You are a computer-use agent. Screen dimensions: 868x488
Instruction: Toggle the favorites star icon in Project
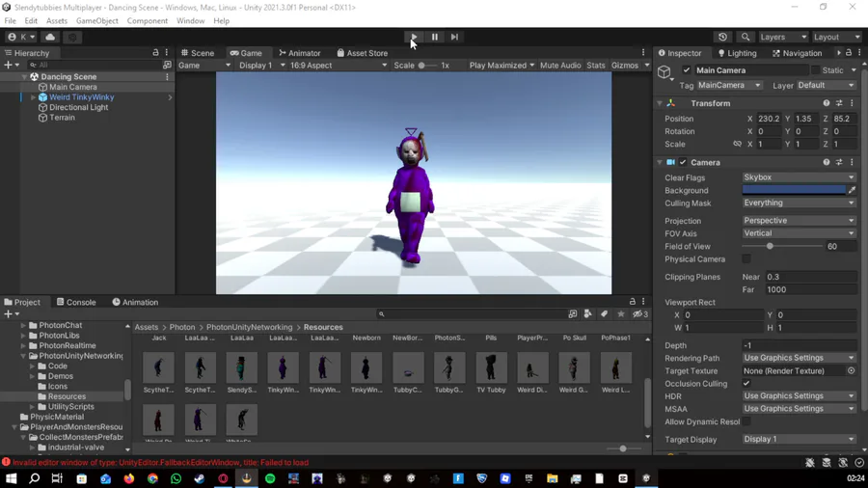click(x=620, y=314)
